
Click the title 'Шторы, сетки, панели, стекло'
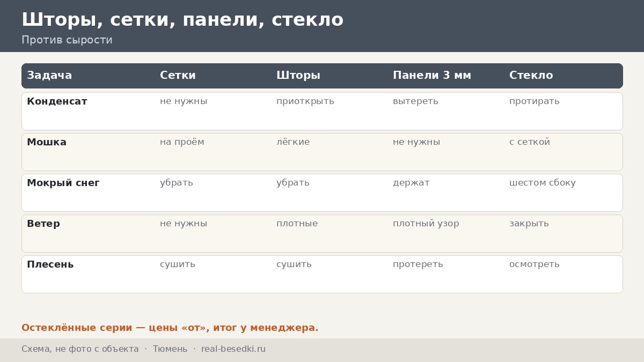coord(182,20)
